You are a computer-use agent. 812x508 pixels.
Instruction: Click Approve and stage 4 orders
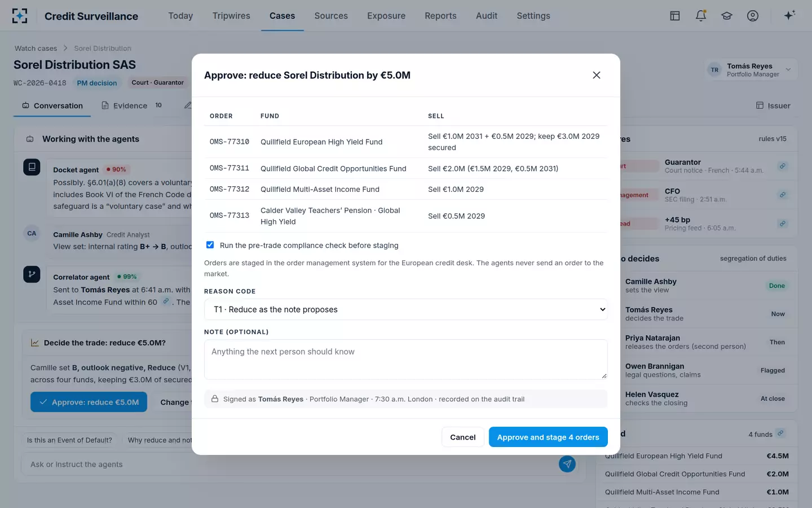point(548,437)
